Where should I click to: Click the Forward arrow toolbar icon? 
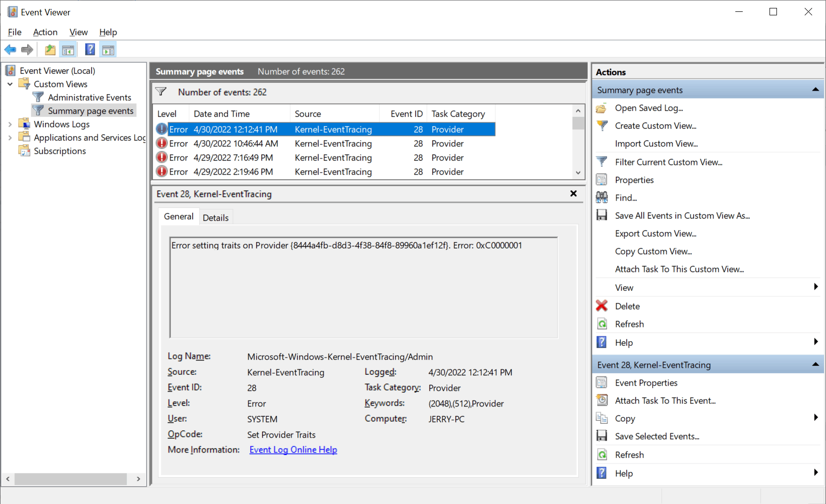(27, 50)
